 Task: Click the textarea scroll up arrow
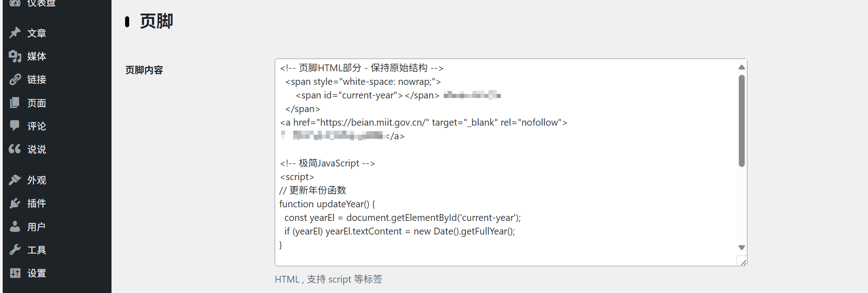point(742,67)
